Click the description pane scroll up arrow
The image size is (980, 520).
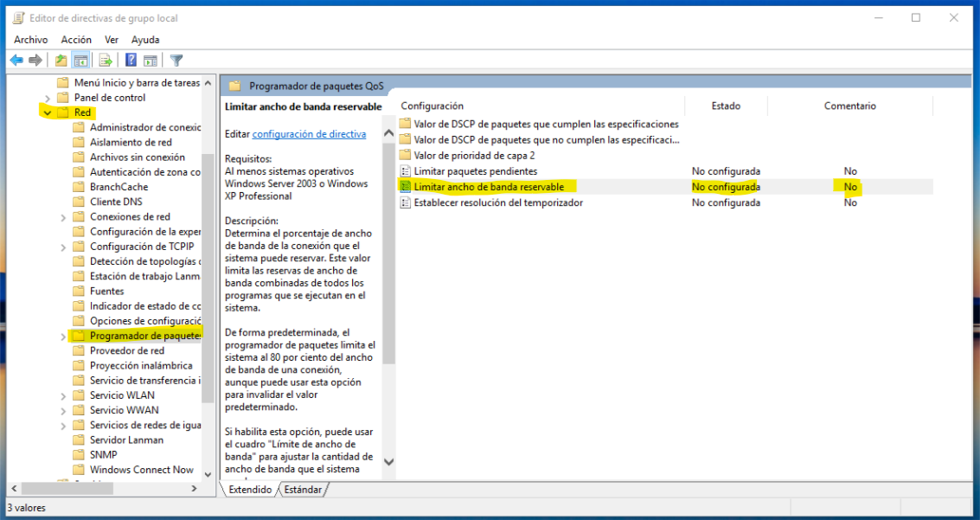(x=388, y=132)
